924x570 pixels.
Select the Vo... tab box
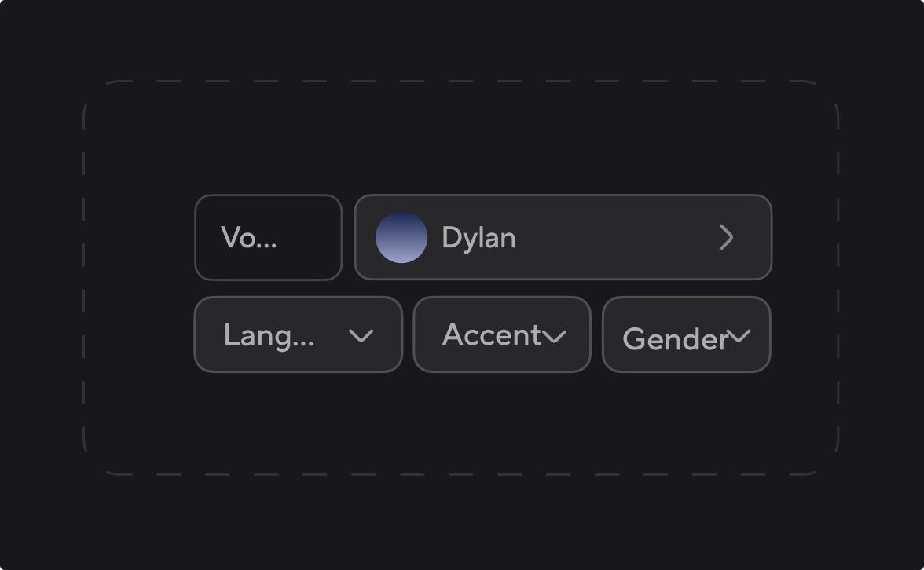click(268, 237)
